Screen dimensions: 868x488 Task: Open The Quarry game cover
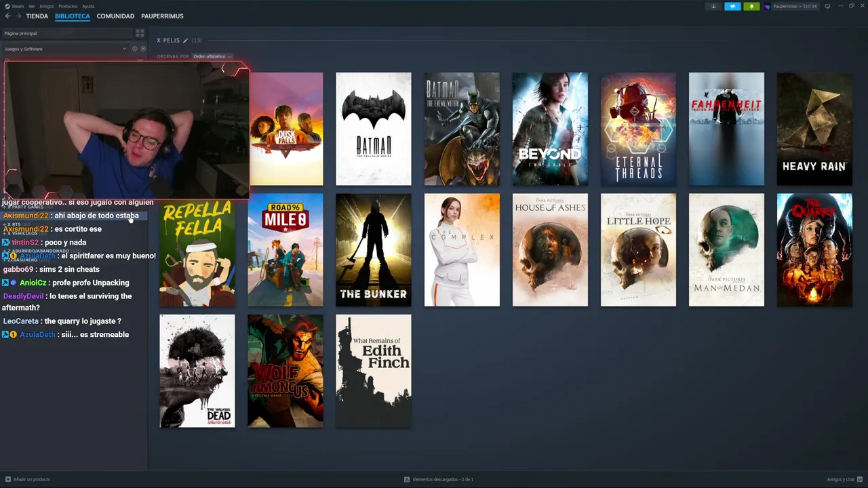[x=814, y=250]
